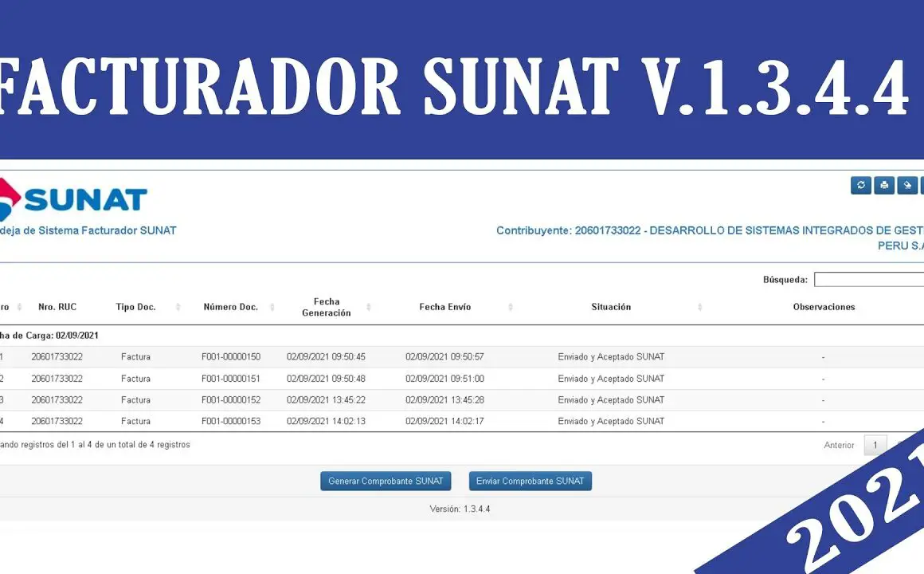Click the sort arrows beside Número Doc.
Image resolution: width=924 pixels, height=574 pixels.
tap(272, 307)
